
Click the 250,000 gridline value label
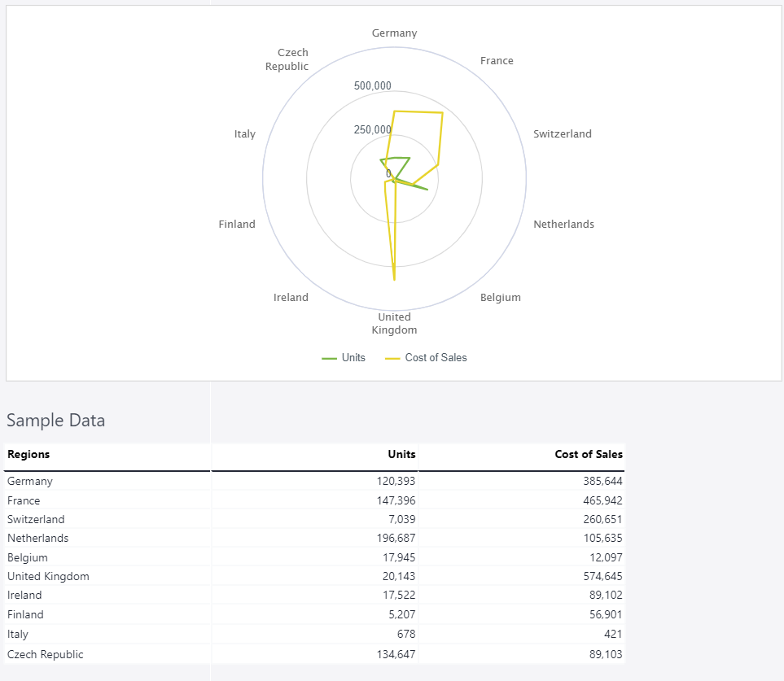372,130
